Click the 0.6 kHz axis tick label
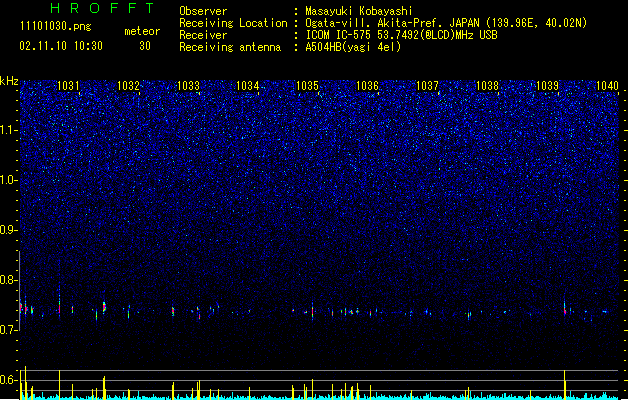 [x=9, y=380]
